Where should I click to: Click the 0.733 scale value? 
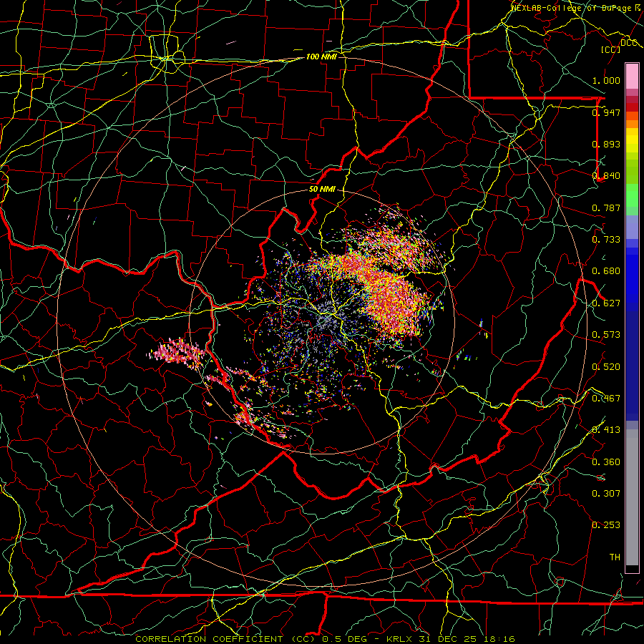606,240
